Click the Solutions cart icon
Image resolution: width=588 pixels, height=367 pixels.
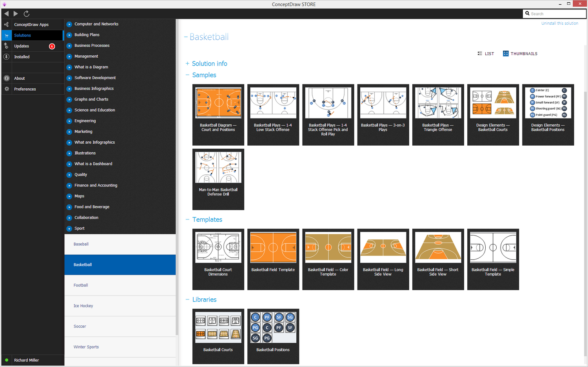point(6,35)
